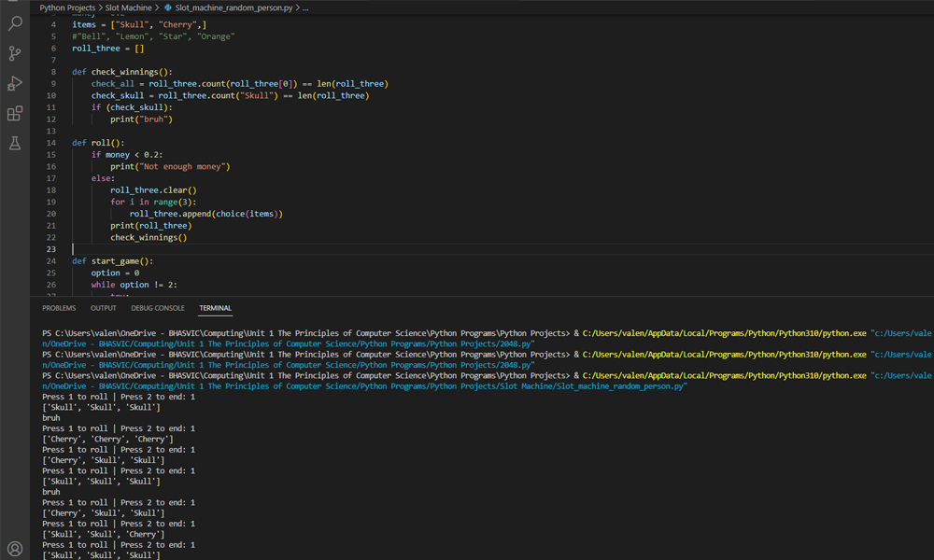Viewport: 934px width, 560px height.
Task: Open the Testing flask view
Action: pos(15,143)
